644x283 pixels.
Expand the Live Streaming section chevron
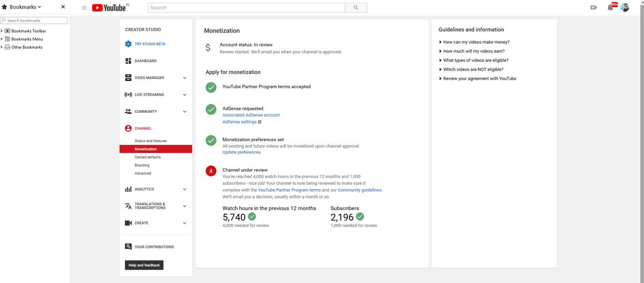point(185,95)
